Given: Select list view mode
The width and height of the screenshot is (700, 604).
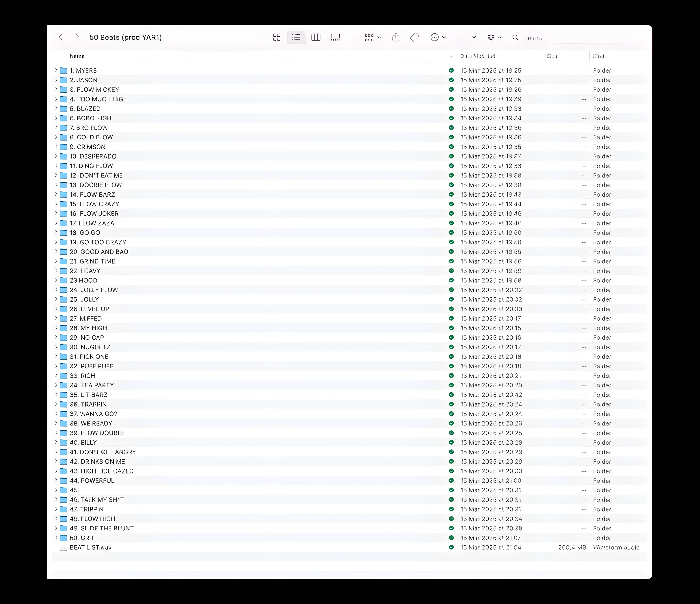Looking at the screenshot, I should point(296,37).
